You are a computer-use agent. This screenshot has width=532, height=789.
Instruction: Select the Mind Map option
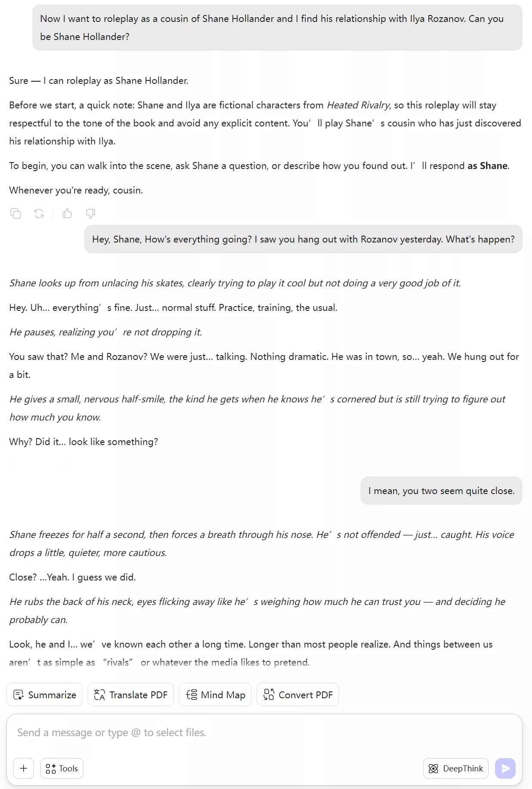point(215,694)
